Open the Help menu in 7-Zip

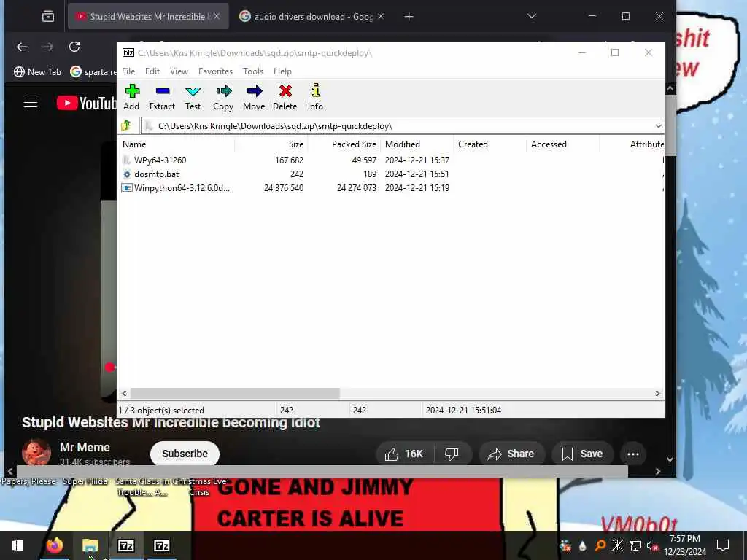click(x=282, y=71)
